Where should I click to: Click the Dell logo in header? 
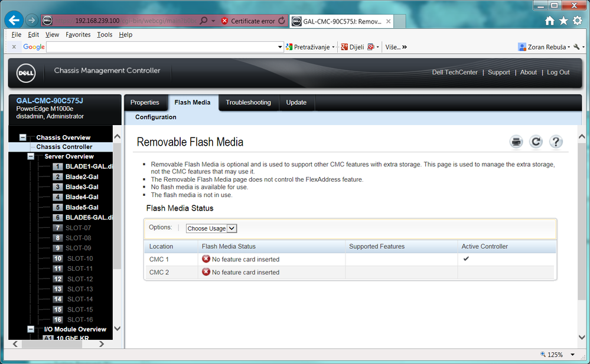[x=26, y=73]
